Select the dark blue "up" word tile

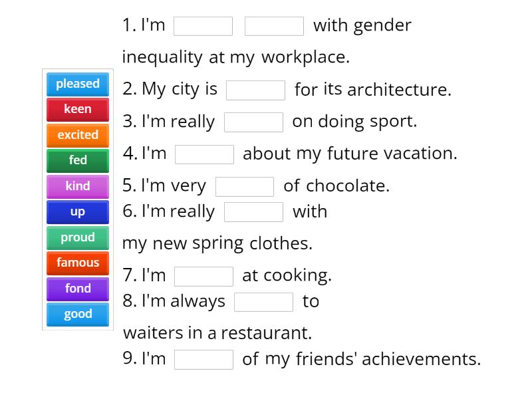77,211
